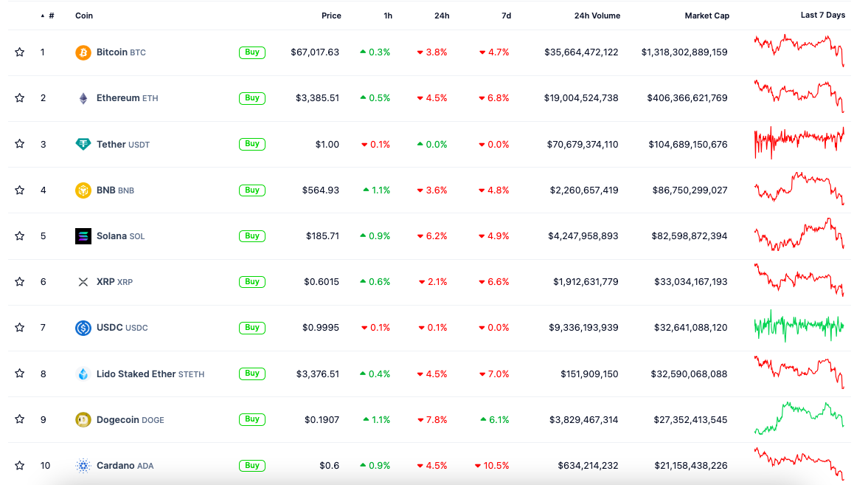Toggle the XRP favorite star
Image resolution: width=868 pixels, height=485 pixels.
[x=20, y=282]
